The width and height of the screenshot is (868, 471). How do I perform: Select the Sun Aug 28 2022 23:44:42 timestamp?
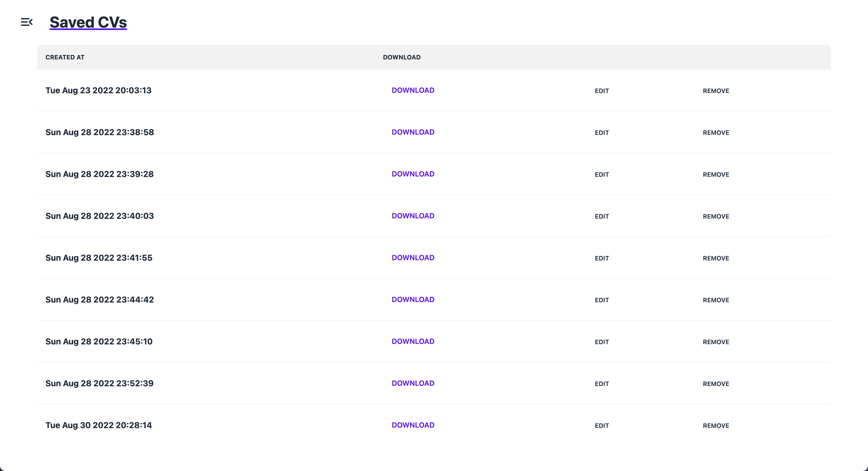[99, 299]
